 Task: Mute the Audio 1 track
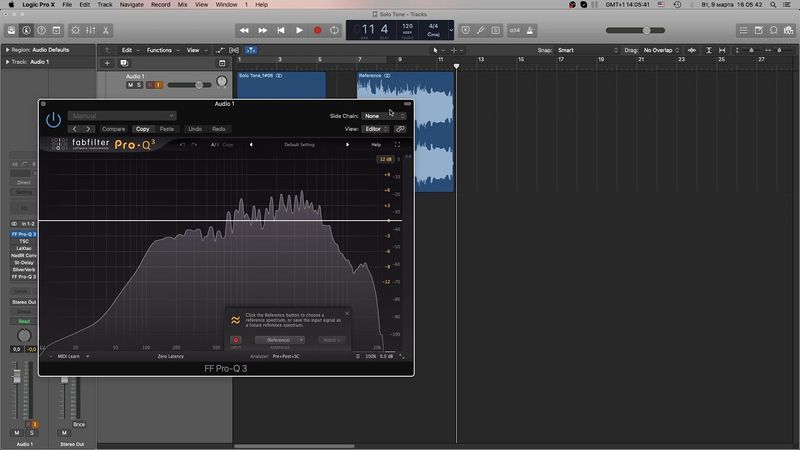click(130, 85)
